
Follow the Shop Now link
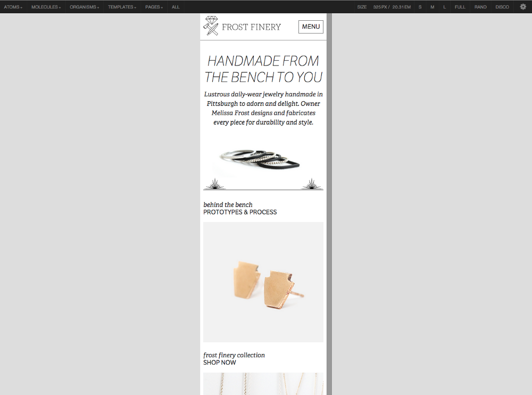[x=220, y=363]
